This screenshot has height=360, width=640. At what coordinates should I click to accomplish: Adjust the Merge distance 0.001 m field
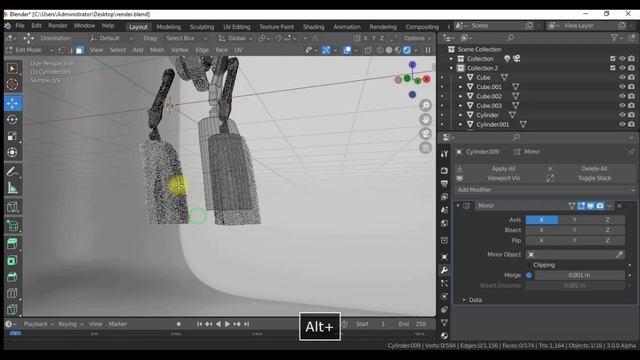(579, 275)
